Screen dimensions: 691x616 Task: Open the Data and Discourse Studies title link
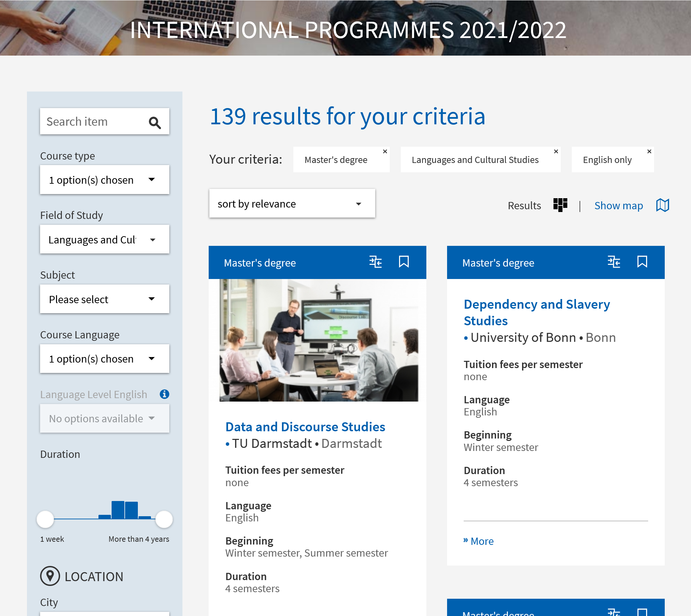(305, 427)
